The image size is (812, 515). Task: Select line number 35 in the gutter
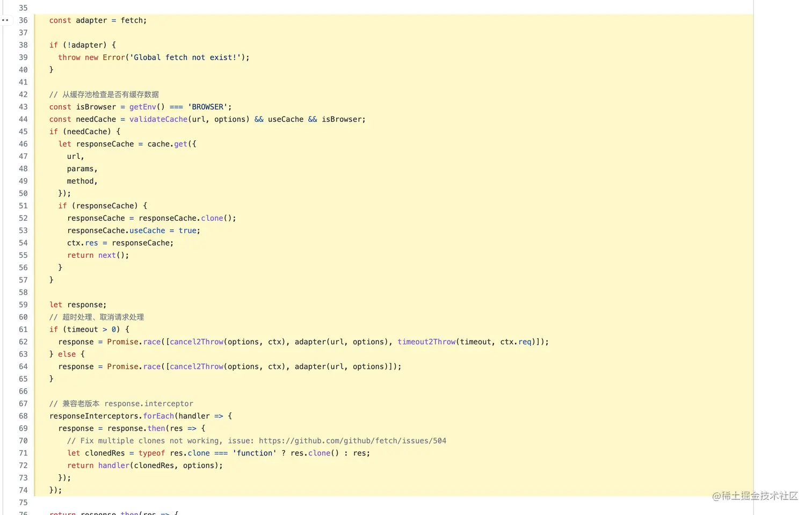click(23, 8)
